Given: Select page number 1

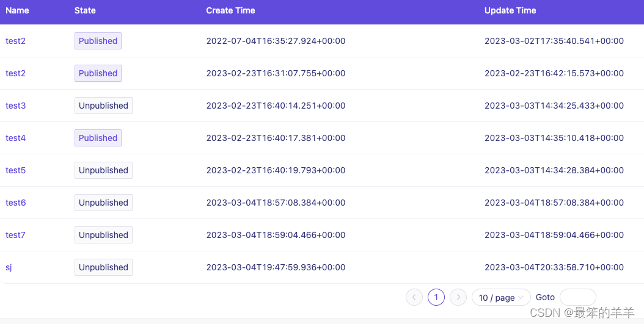Looking at the screenshot, I should pyautogui.click(x=436, y=297).
